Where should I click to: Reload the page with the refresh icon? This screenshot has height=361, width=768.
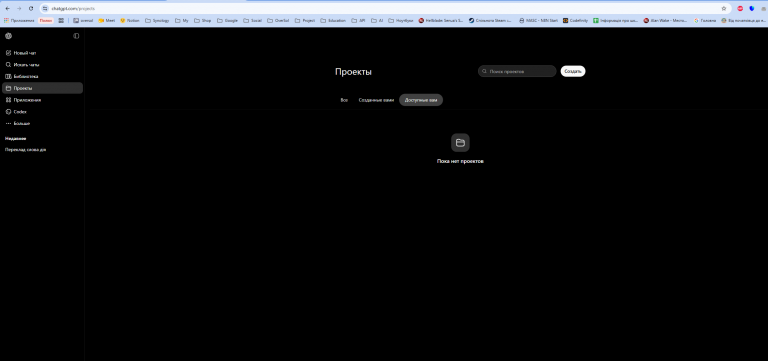point(31,8)
